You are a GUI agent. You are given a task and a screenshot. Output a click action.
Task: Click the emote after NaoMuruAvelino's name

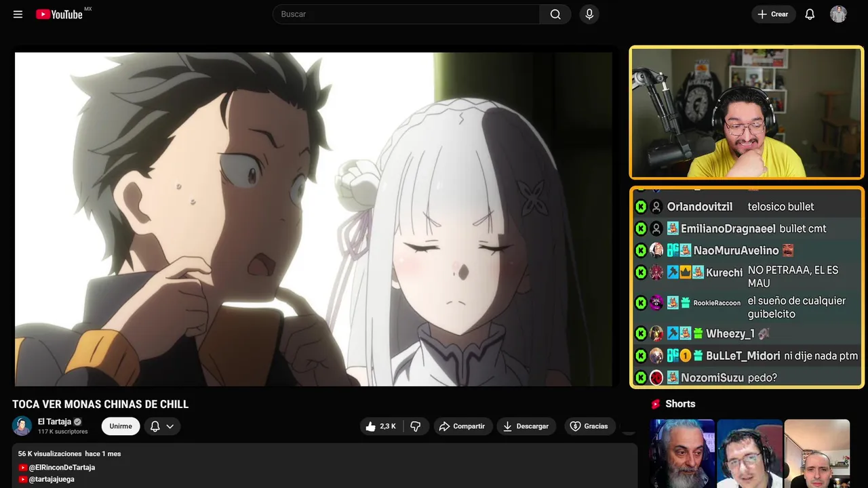(788, 250)
